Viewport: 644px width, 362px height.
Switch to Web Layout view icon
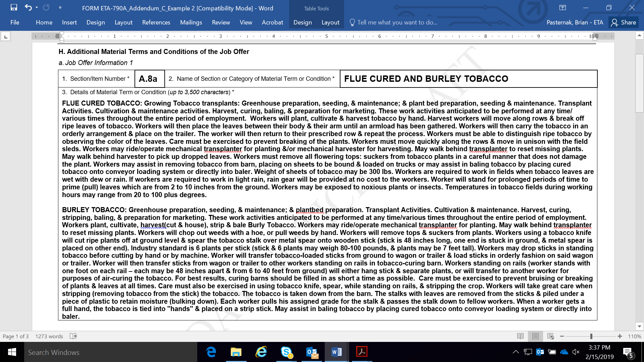550,336
